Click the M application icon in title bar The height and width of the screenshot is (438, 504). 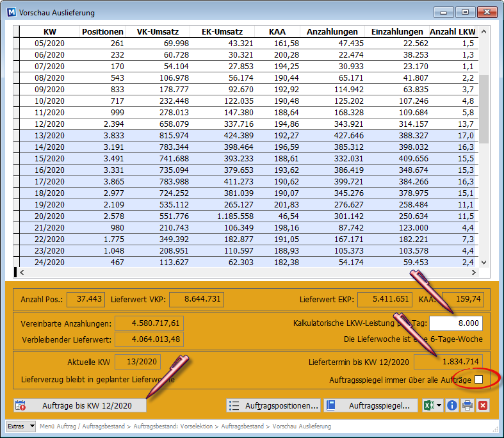(12, 13)
